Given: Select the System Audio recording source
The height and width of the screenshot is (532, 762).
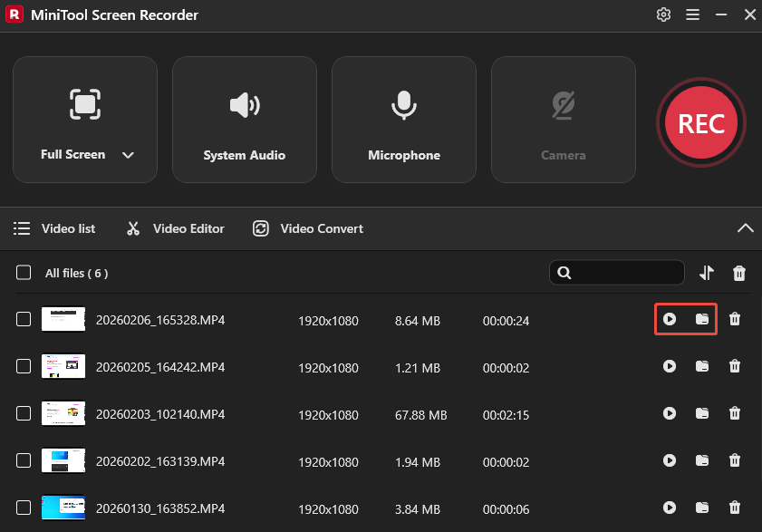Looking at the screenshot, I should click(244, 119).
